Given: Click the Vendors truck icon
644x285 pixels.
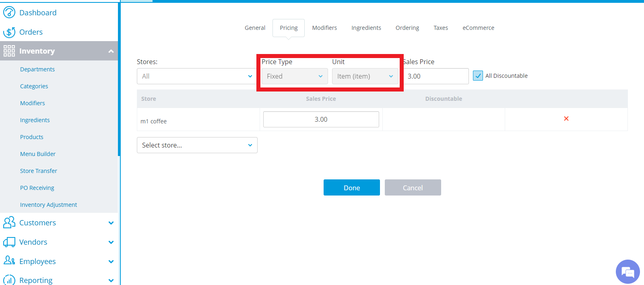Looking at the screenshot, I should pyautogui.click(x=9, y=242).
